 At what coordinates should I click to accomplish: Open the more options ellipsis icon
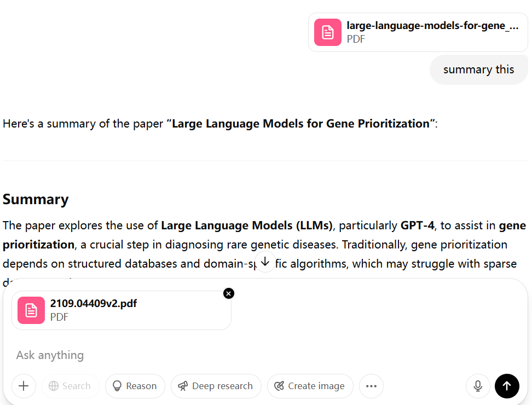click(x=371, y=386)
